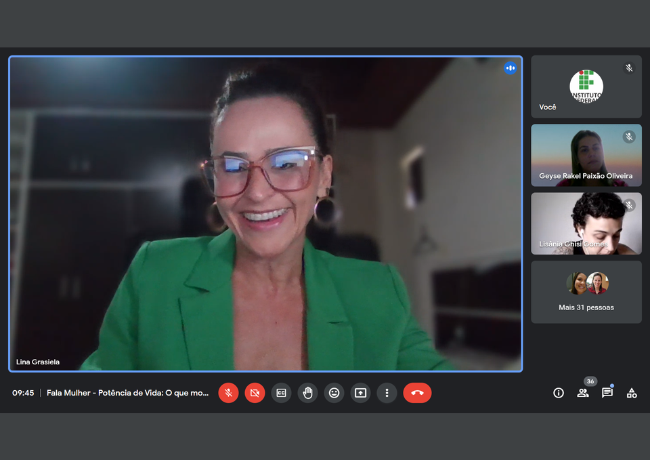Show the participants list with 36 badge
650x460 pixels.
(x=582, y=393)
